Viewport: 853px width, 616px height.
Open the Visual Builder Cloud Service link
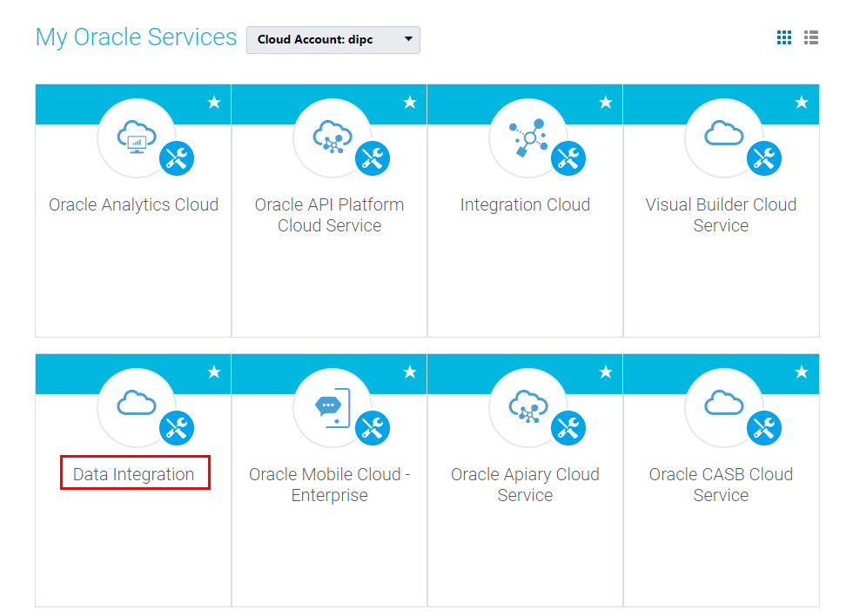721,215
